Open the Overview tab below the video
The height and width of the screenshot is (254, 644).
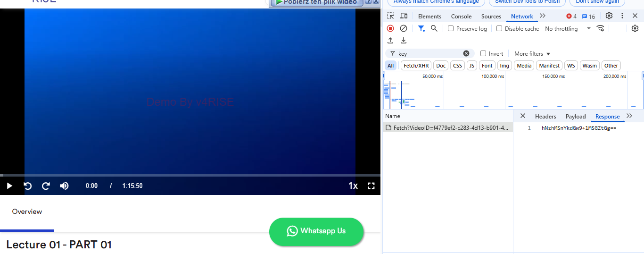[x=27, y=212]
